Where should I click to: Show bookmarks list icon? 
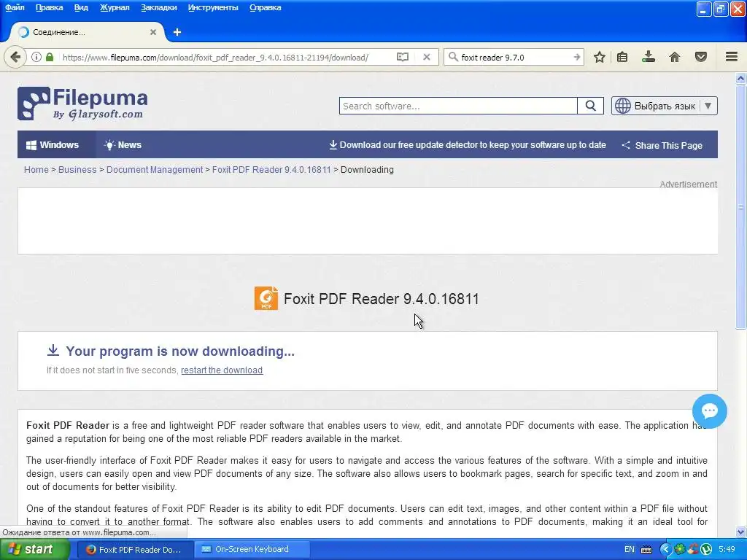point(622,57)
